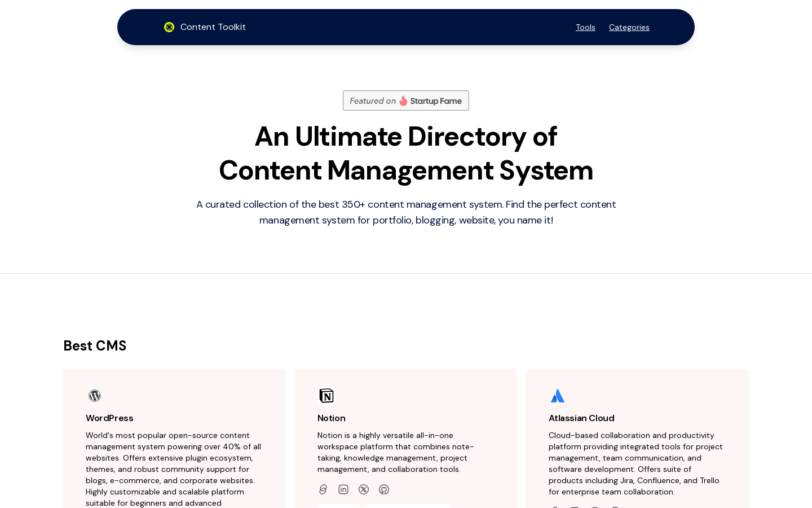
Task: Open Notion's website link icon
Action: point(323,489)
